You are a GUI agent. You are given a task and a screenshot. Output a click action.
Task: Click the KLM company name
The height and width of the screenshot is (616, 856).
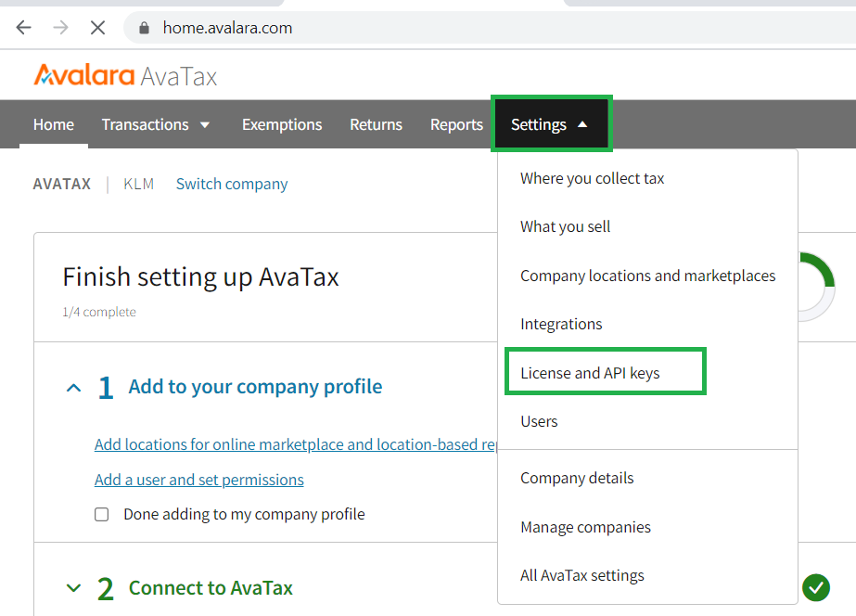point(139,184)
